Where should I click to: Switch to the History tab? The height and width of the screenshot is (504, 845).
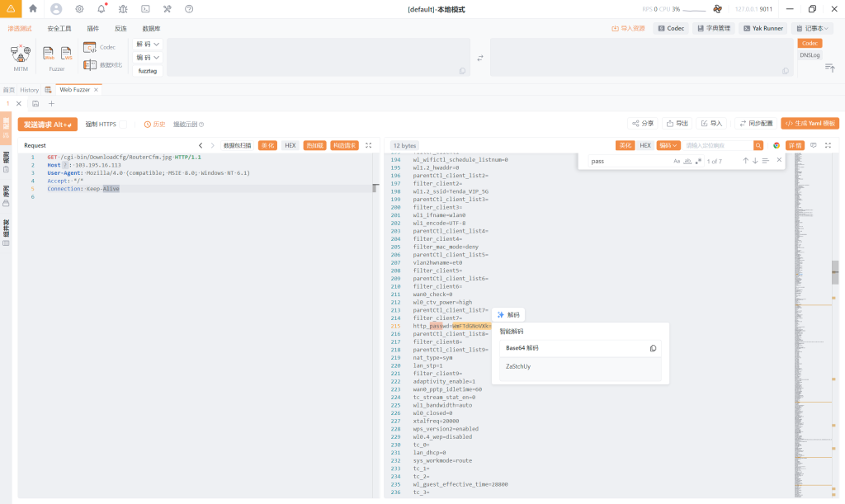pos(30,90)
